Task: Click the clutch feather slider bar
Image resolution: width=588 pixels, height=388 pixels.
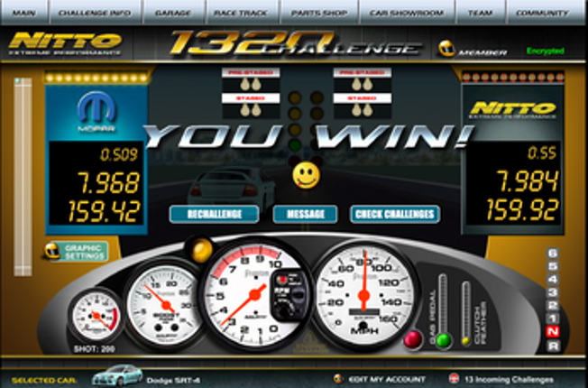Action: (x=465, y=308)
